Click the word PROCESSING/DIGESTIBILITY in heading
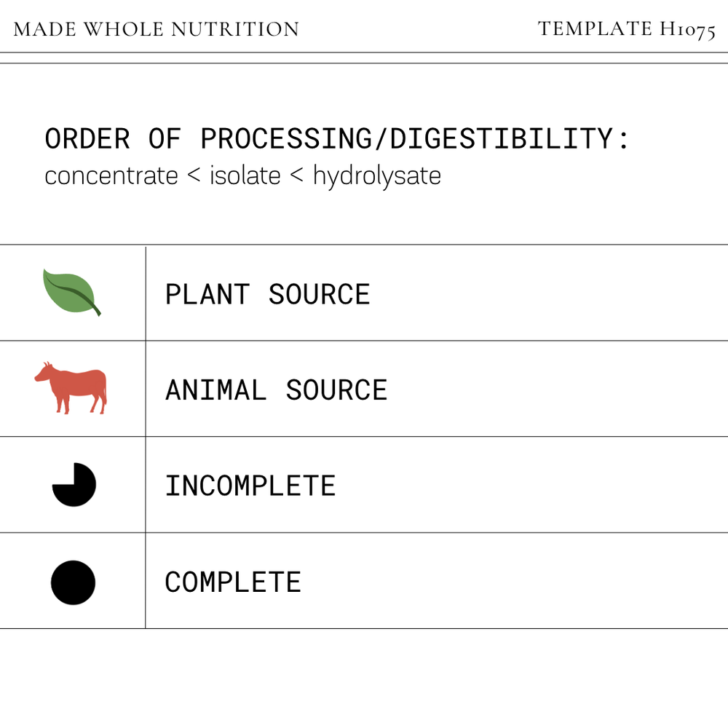 click(x=406, y=139)
